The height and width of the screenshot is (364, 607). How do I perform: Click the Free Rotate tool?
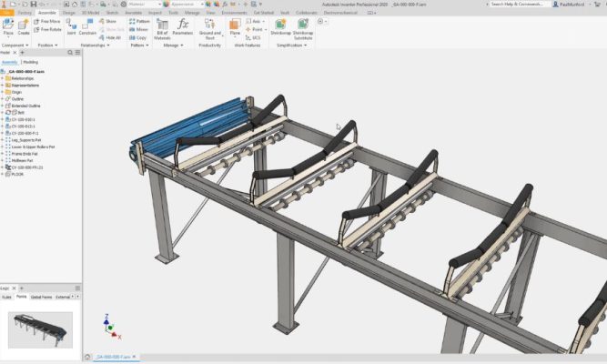50,28
